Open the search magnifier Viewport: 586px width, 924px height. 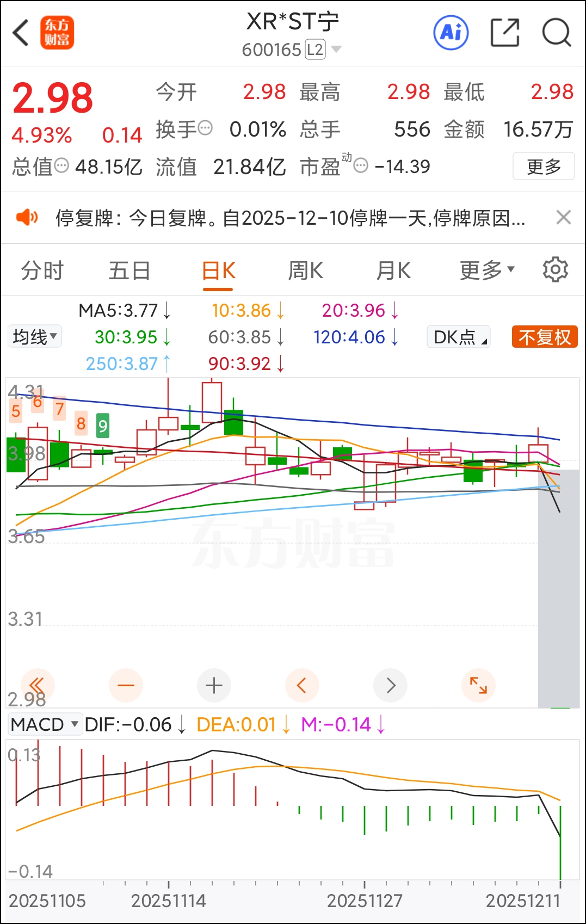click(x=557, y=33)
